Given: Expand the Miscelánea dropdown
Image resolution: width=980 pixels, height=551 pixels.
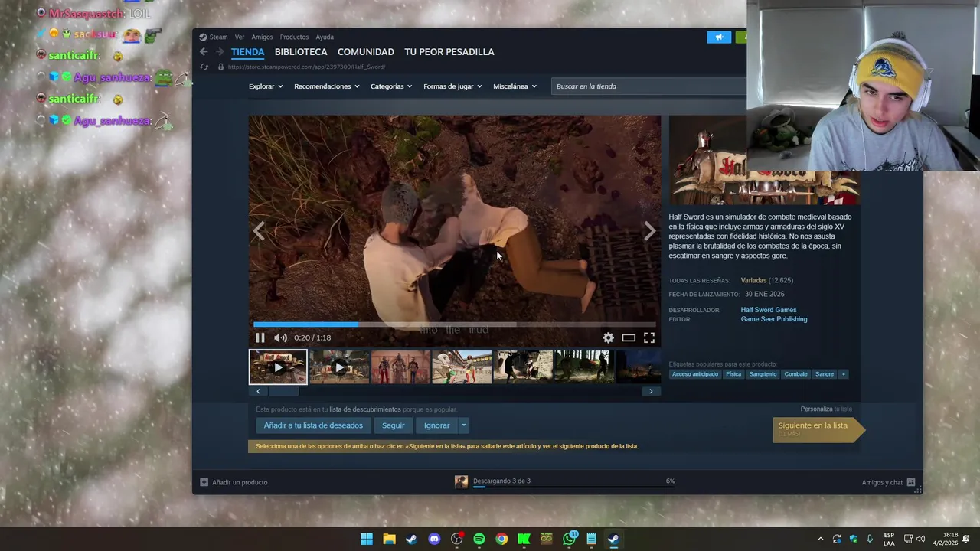Looking at the screenshot, I should pyautogui.click(x=514, y=86).
